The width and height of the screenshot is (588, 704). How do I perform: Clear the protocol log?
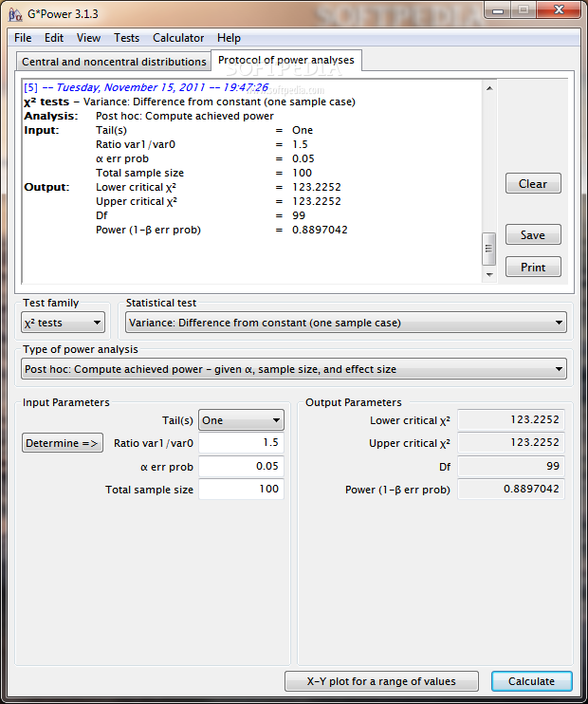[533, 184]
